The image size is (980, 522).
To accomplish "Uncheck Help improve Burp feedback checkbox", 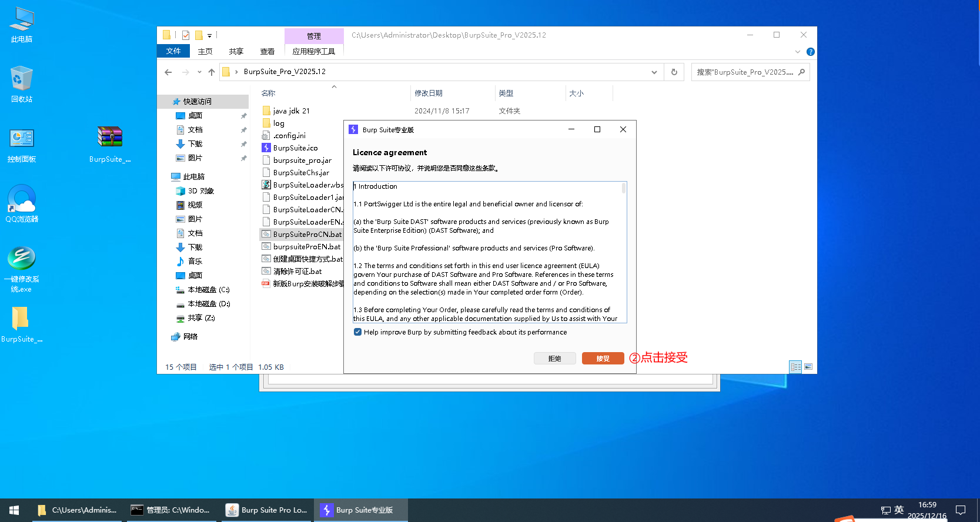I will pyautogui.click(x=357, y=332).
